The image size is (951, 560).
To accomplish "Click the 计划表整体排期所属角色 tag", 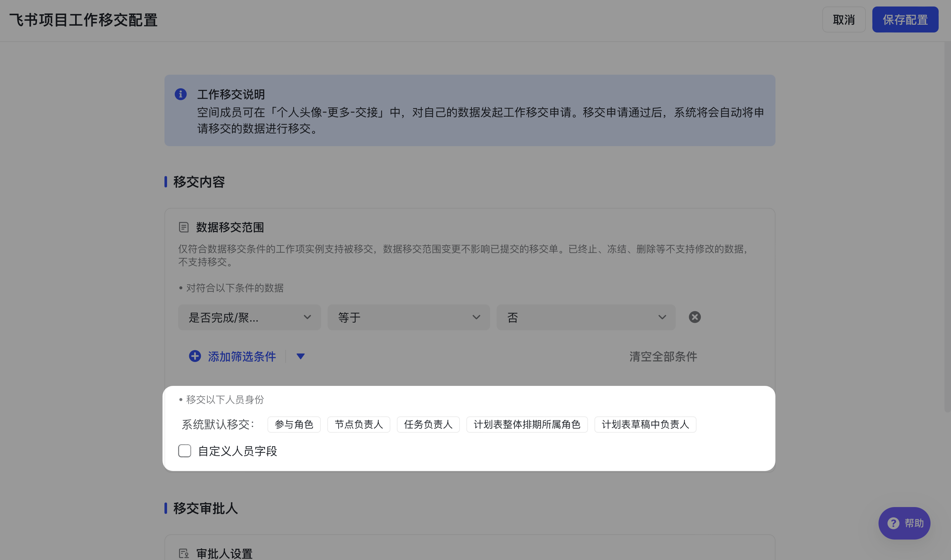I will 527,425.
